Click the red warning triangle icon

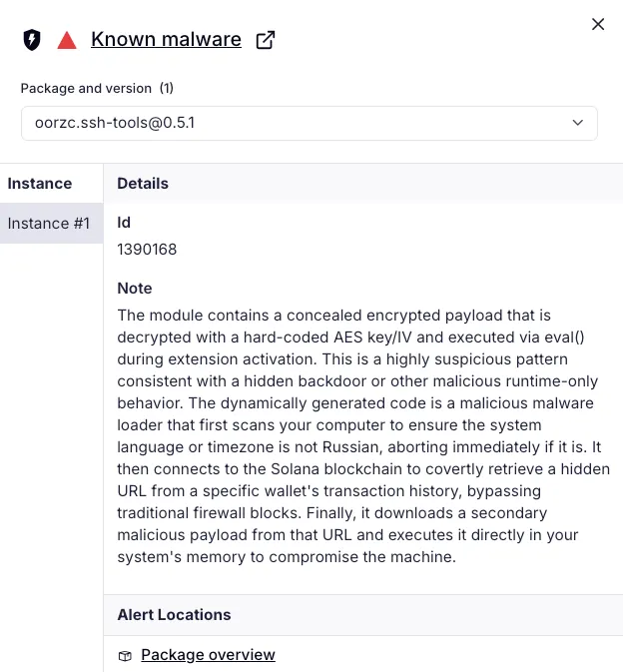pyautogui.click(x=67, y=40)
